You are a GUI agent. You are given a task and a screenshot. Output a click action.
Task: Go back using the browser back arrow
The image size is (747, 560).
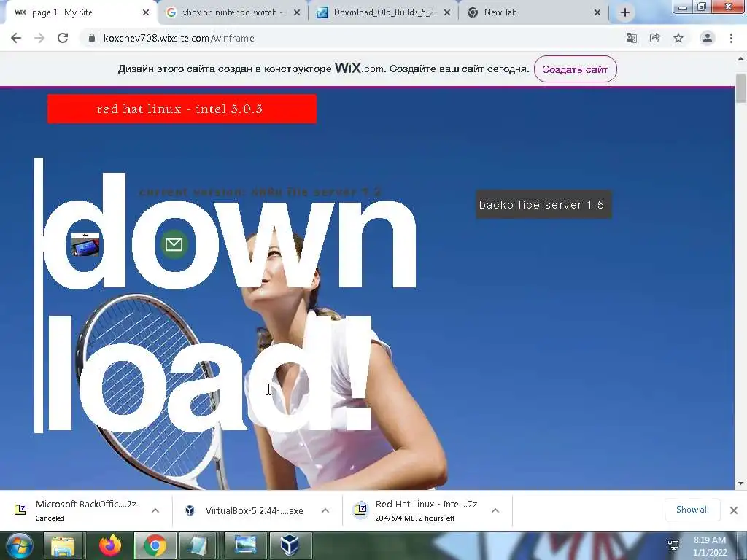coord(16,38)
